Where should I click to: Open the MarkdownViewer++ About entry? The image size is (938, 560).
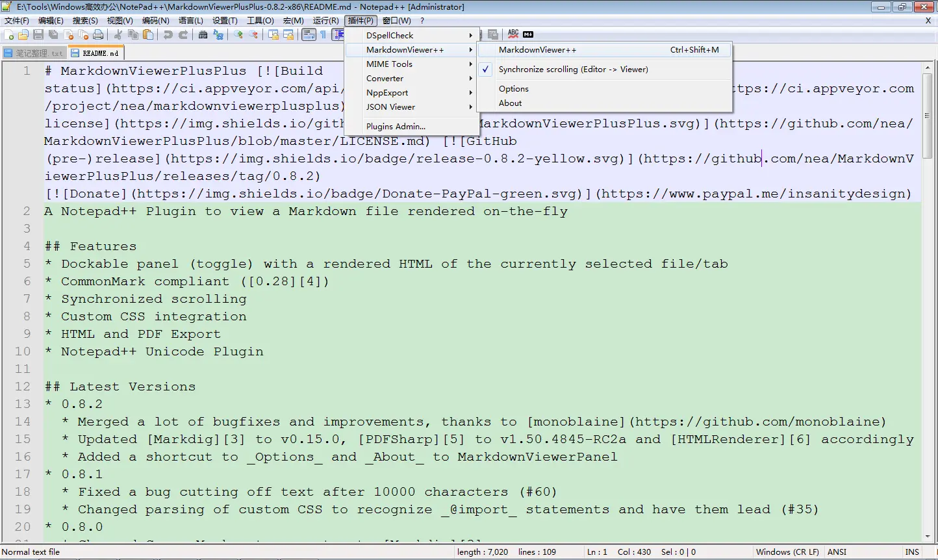[x=605, y=103]
